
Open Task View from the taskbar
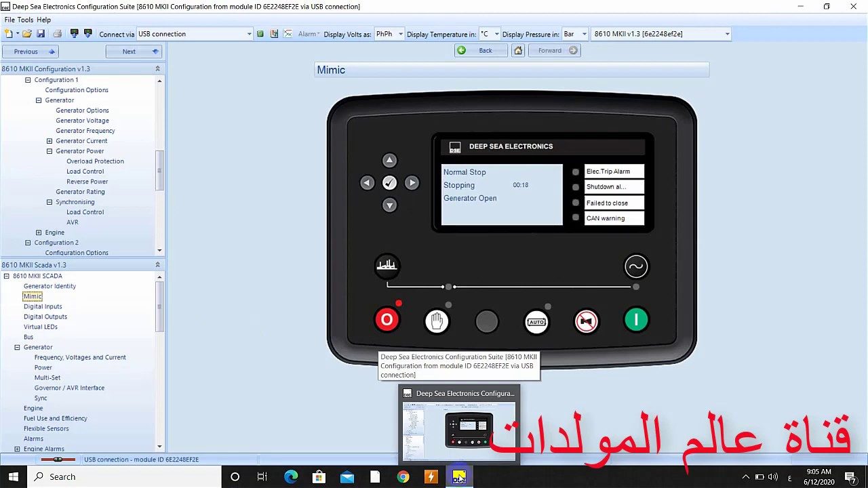(262, 476)
